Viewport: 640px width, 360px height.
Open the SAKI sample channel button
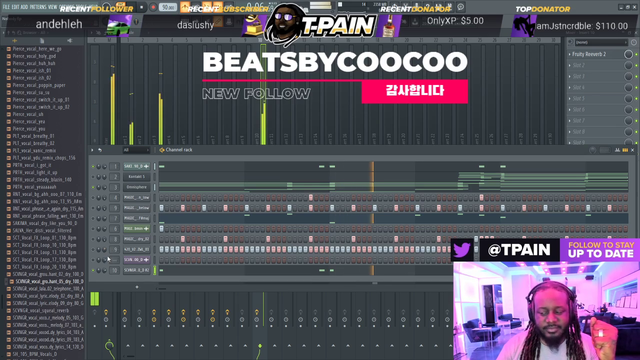click(137, 167)
